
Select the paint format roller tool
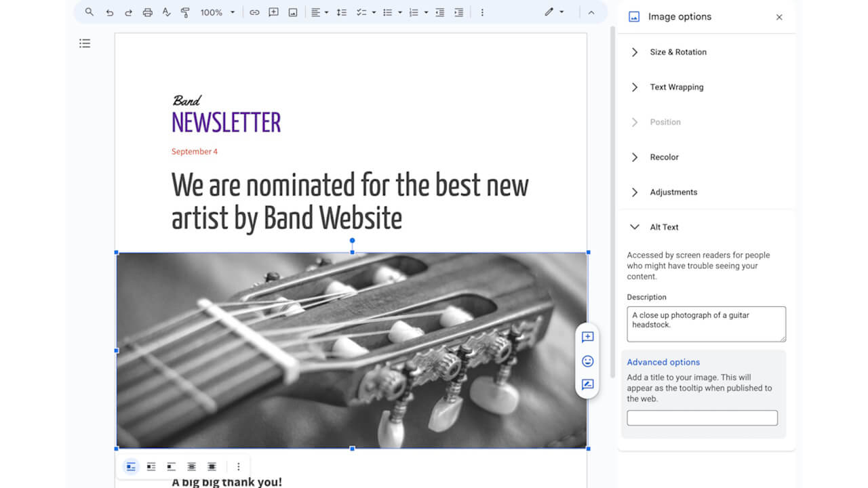pyautogui.click(x=185, y=12)
